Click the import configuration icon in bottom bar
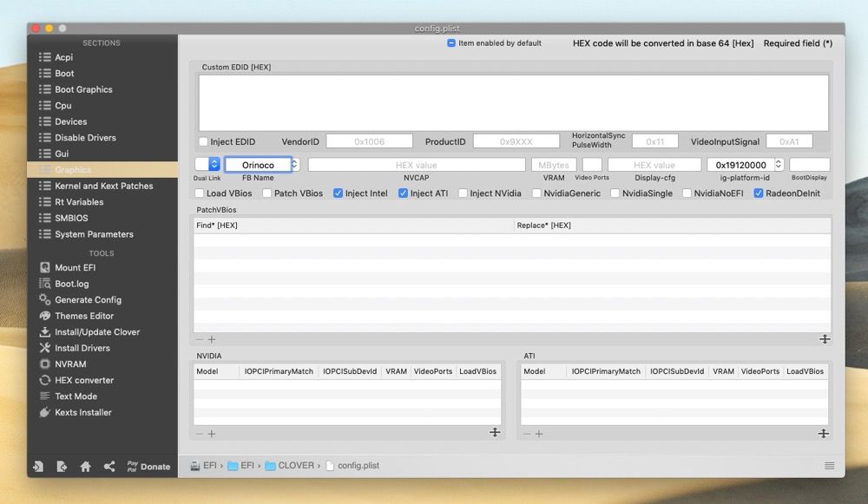 pos(38,467)
